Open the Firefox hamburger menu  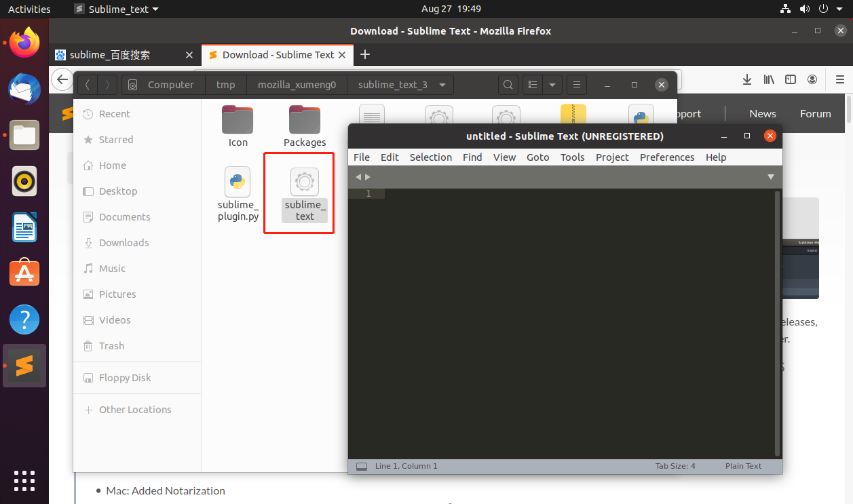840,79
